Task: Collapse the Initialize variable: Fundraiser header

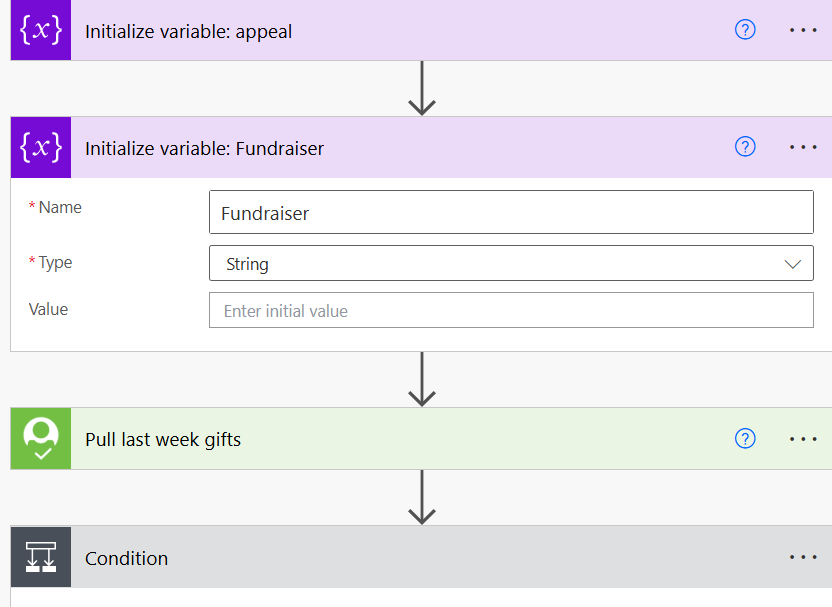Action: coord(402,148)
